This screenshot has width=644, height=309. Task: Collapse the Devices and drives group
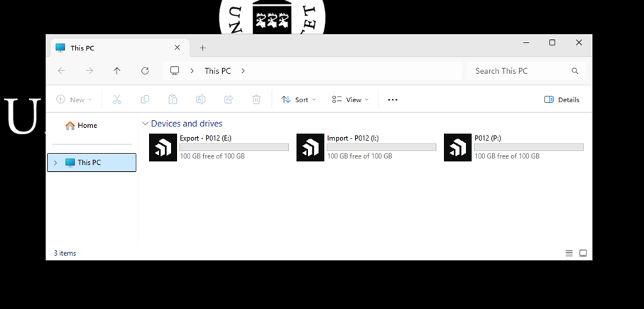coord(145,124)
